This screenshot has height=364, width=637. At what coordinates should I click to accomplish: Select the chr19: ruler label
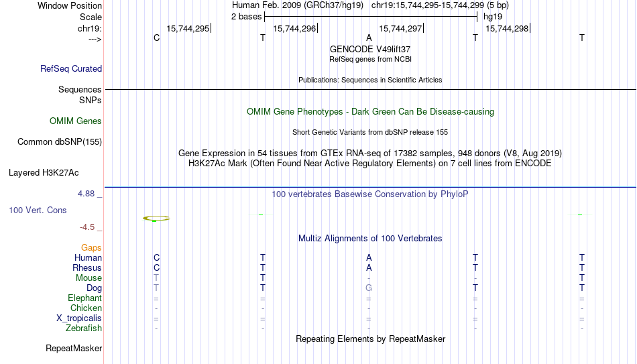tap(89, 28)
